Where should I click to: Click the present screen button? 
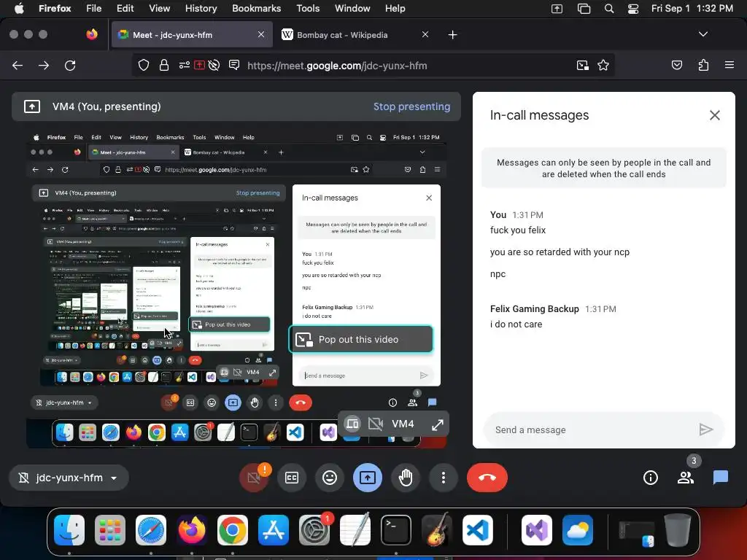[368, 477]
